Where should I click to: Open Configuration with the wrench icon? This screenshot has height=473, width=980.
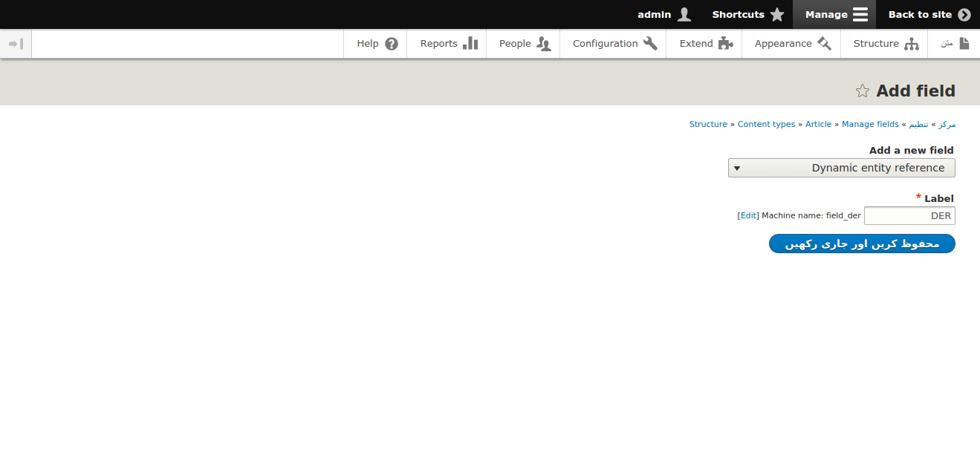pos(614,44)
